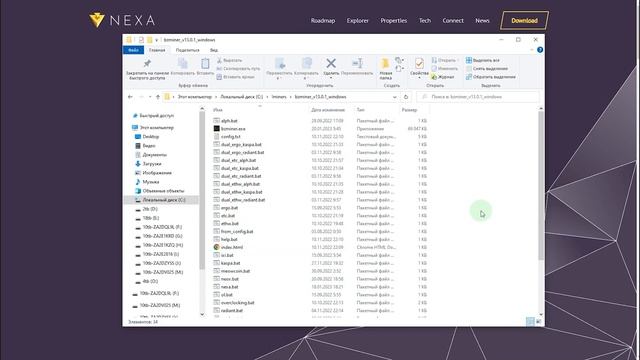Open the Tech link on NEXA site
640x360 pixels.
tap(425, 20)
